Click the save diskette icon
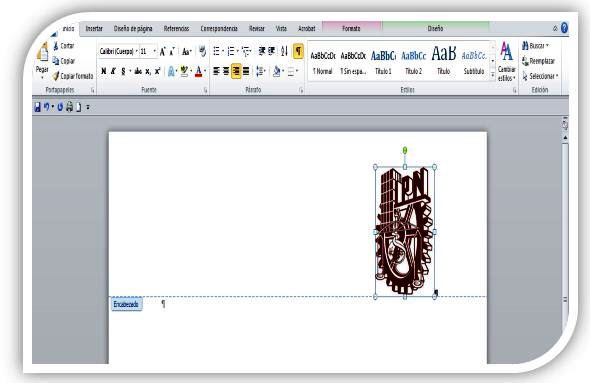 coord(37,107)
